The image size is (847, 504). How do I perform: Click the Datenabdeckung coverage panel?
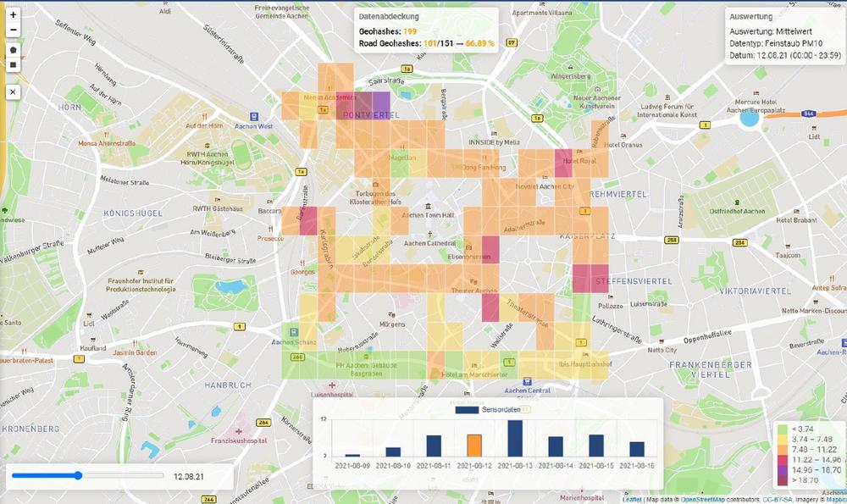tap(425, 29)
